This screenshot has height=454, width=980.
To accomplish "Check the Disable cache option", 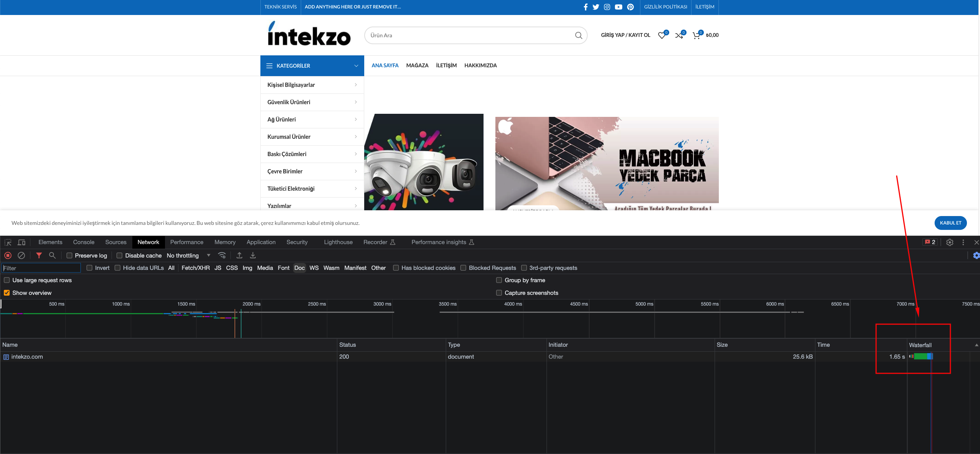I will pos(120,255).
